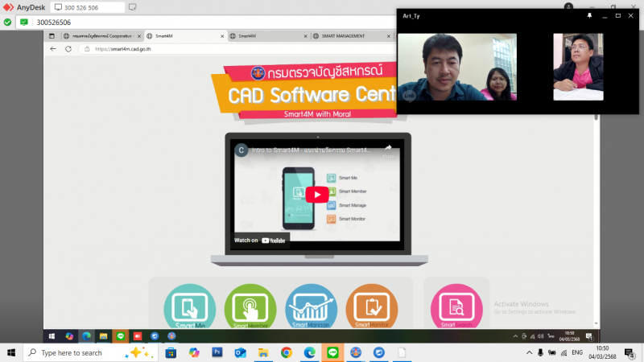Expand the remote system tray hidden icons
Viewport: 644px width, 362px height.
point(515,336)
